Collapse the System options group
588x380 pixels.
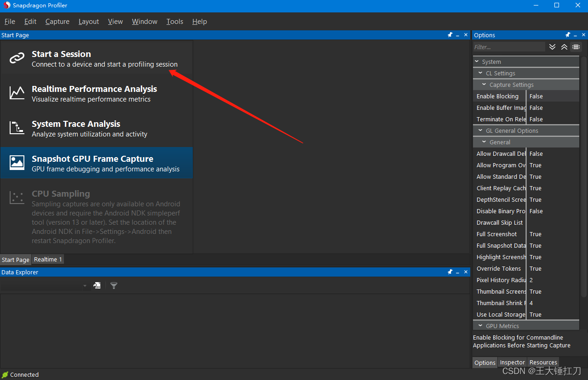[x=477, y=62]
